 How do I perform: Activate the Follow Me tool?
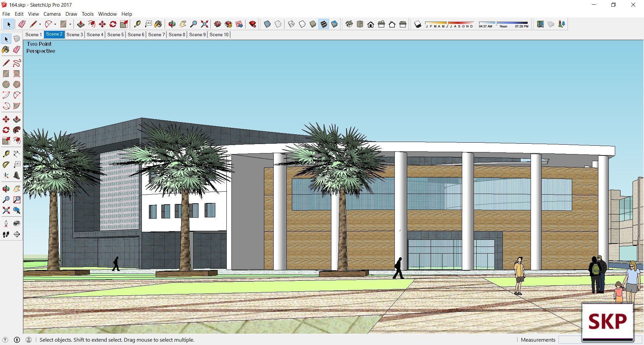point(17,130)
